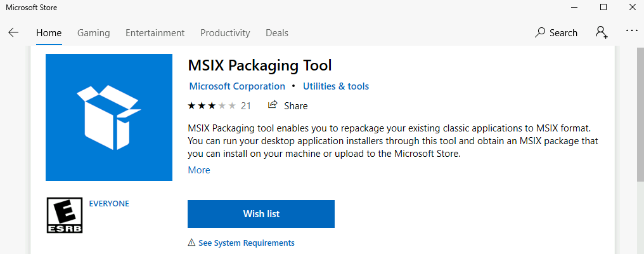644x254 pixels.
Task: Open the Microsoft Corporation publisher link
Action: [x=237, y=86]
